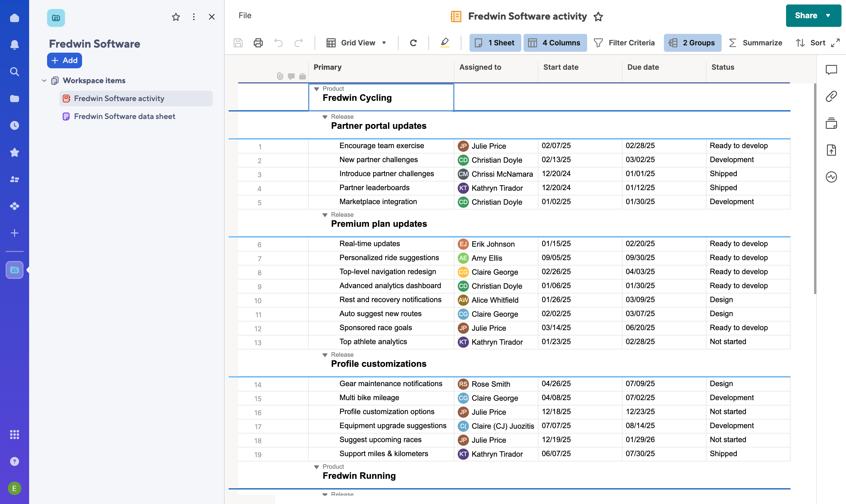
Task: Favorite the Fredwin Software activity sheet title
Action: pos(598,16)
